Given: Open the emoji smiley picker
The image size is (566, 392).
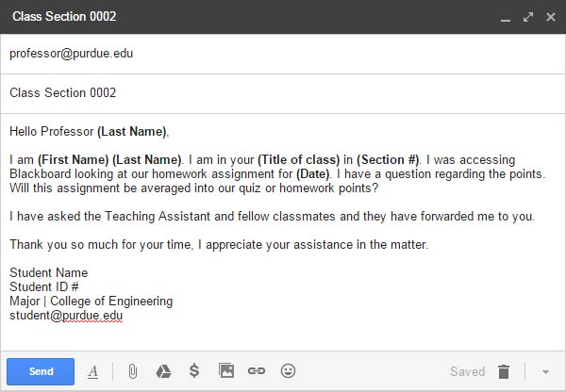Looking at the screenshot, I should (x=289, y=371).
